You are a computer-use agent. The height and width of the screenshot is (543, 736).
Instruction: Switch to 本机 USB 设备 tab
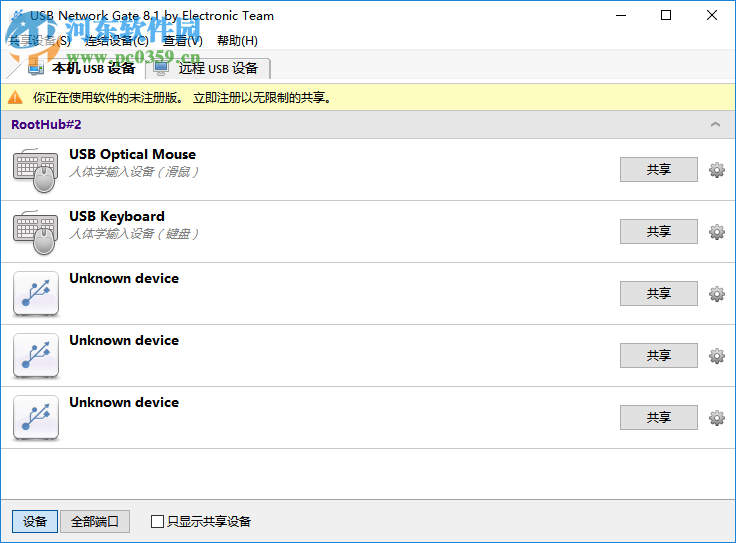pyautogui.click(x=82, y=69)
